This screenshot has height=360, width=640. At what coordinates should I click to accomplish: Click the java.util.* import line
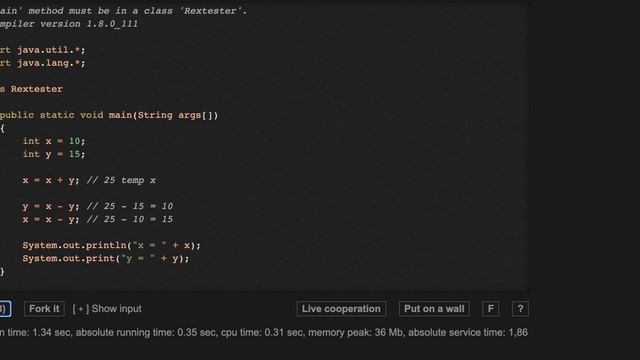[x=42, y=50]
